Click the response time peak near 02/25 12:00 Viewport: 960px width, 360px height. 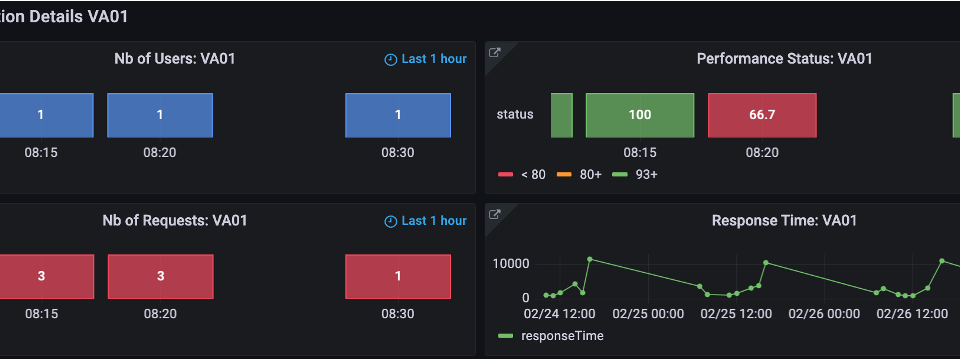(766, 263)
